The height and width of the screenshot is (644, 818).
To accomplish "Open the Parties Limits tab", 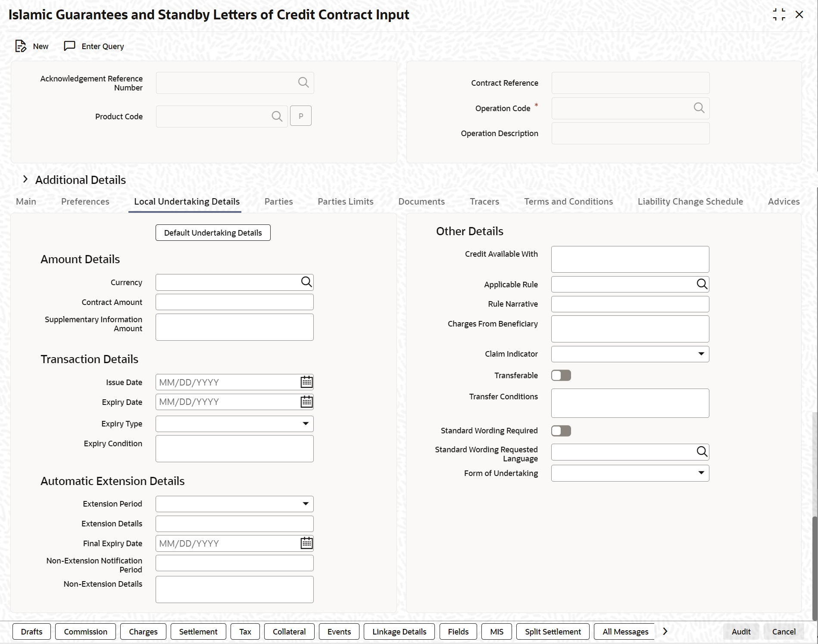I will click(346, 202).
